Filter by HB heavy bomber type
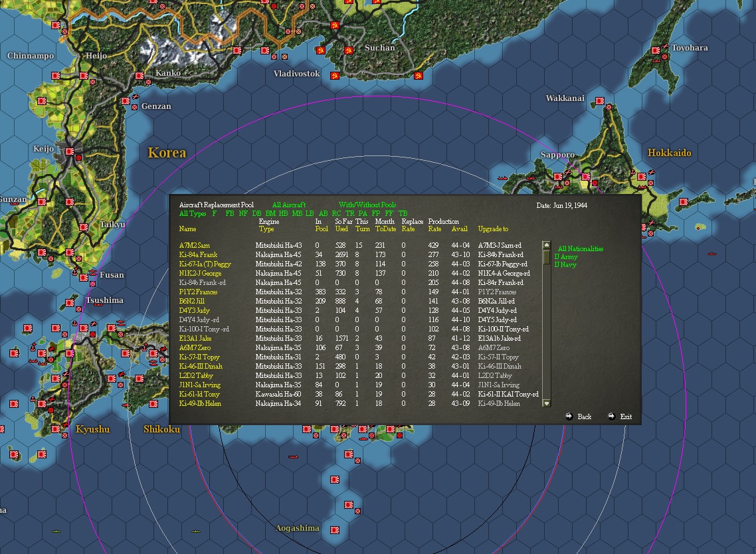 coord(283,213)
